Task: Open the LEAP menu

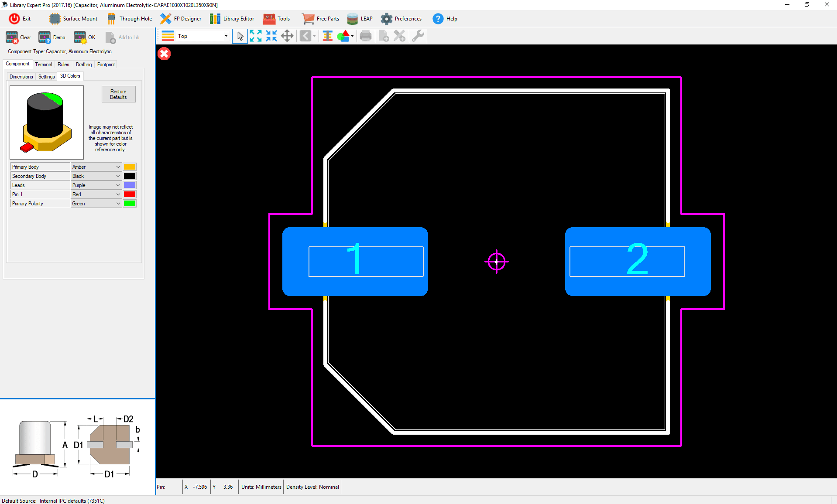Action: pos(360,19)
